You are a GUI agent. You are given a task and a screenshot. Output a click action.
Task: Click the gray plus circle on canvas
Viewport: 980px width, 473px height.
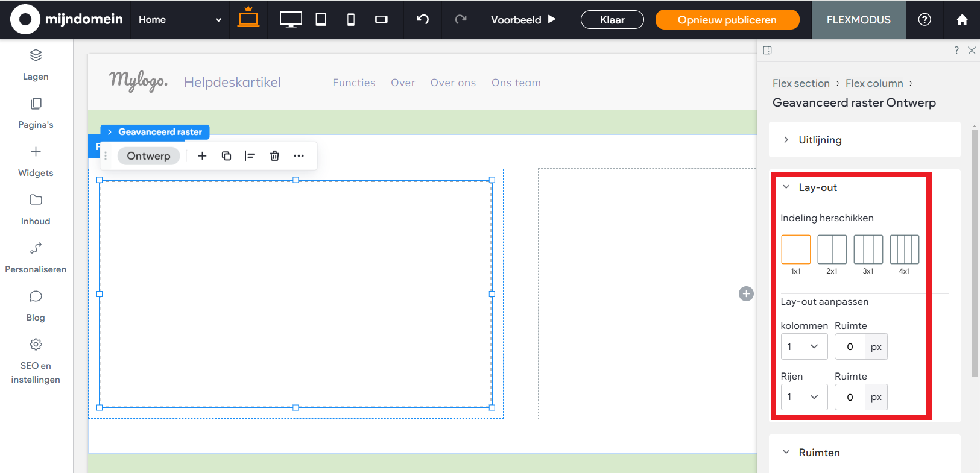746,293
